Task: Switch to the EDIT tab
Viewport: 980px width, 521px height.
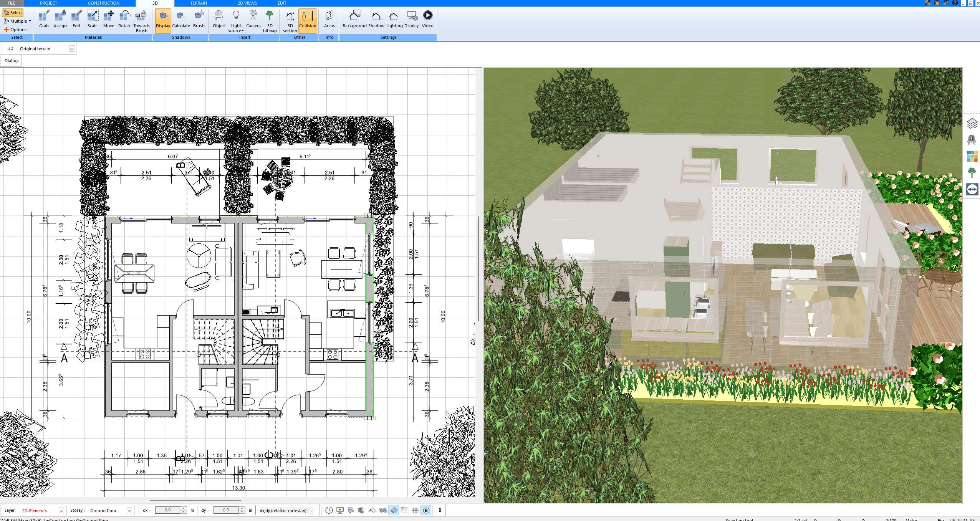Action: coord(282,3)
